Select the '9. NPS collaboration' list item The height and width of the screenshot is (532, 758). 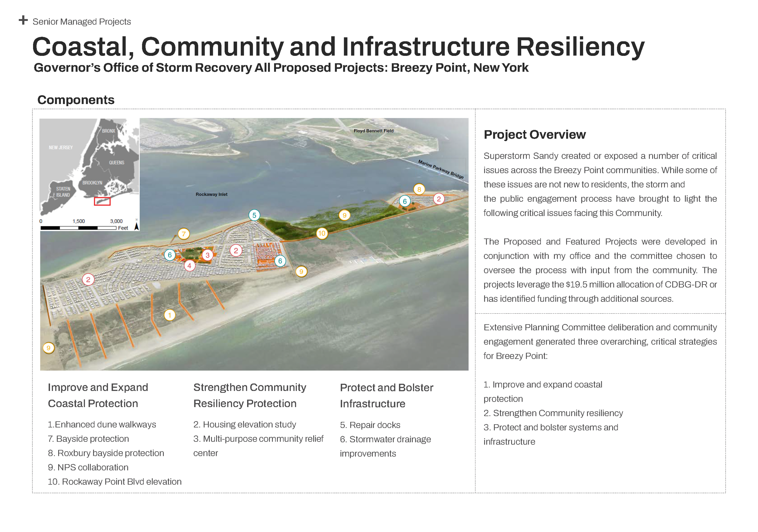click(x=88, y=467)
